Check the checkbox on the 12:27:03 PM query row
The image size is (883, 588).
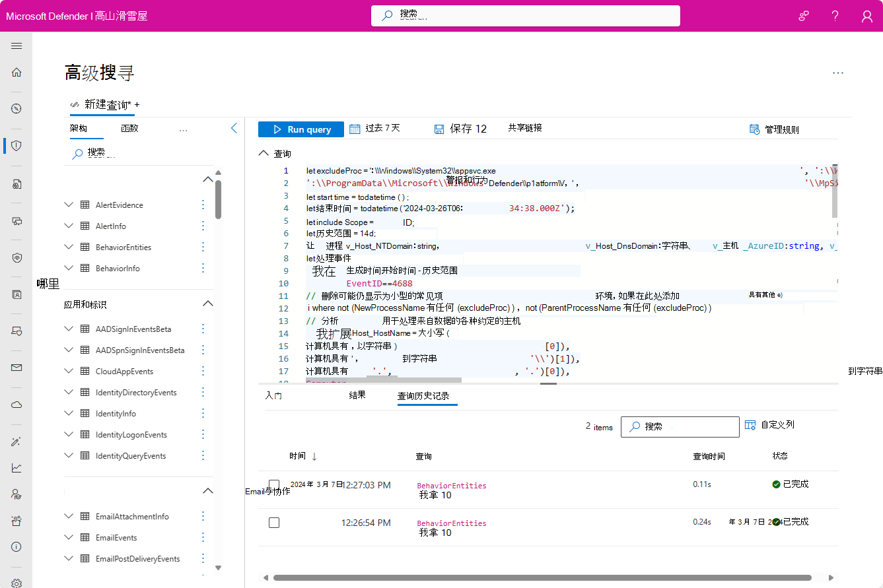click(x=274, y=484)
